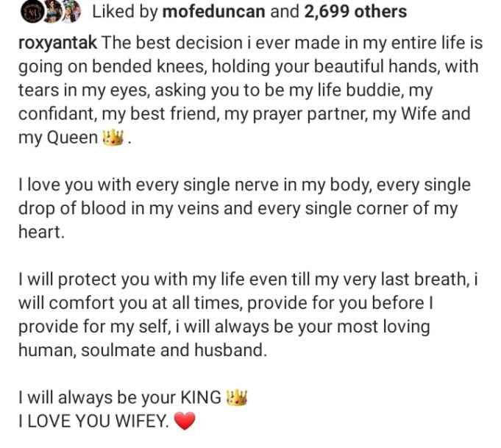Click 'I love you with every single nerve' line
This screenshot has height=448, width=501.
tap(244, 185)
